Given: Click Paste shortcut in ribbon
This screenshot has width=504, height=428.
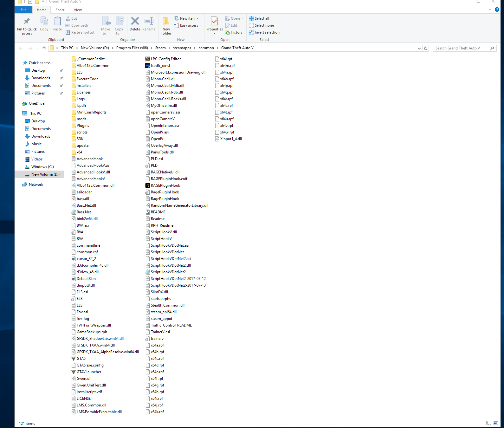Looking at the screenshot, I should (80, 32).
